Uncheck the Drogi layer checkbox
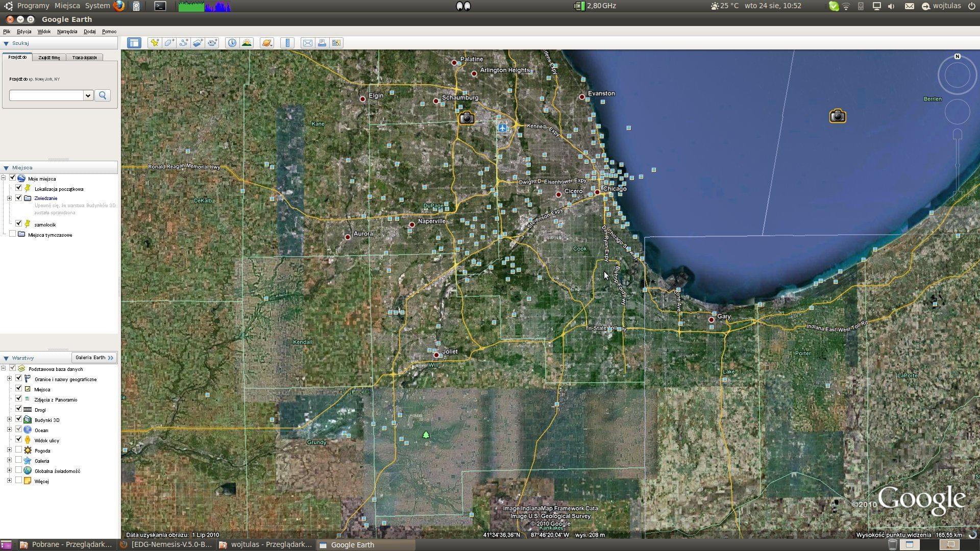 tap(19, 409)
